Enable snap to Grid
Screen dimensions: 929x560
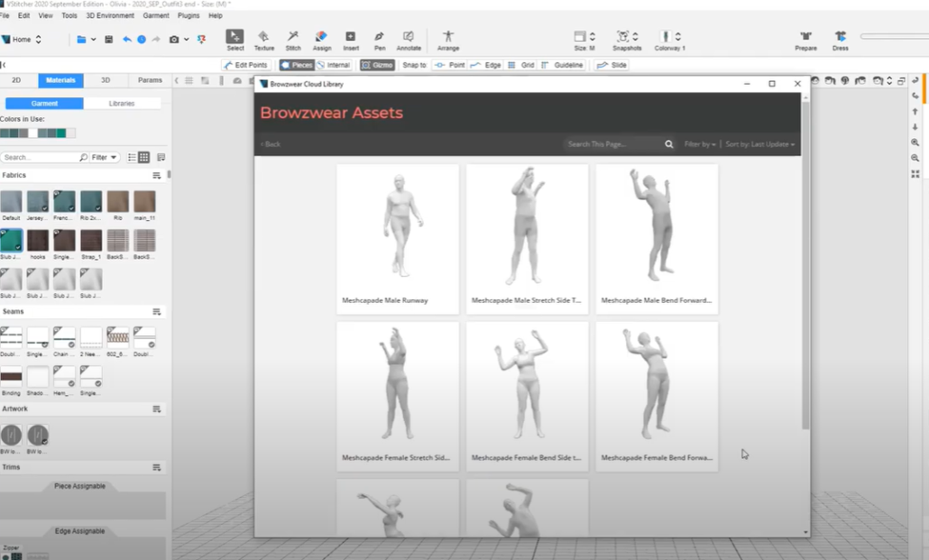[x=521, y=65]
